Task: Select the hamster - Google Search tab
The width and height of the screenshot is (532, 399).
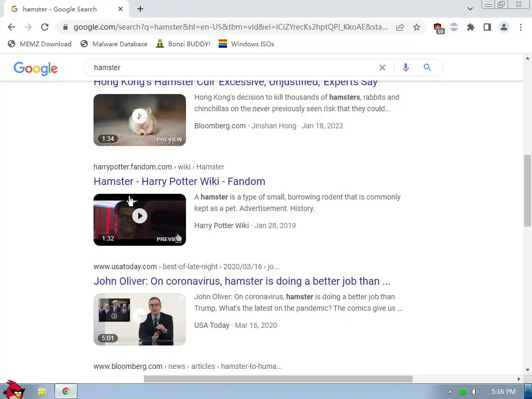Action: point(66,9)
